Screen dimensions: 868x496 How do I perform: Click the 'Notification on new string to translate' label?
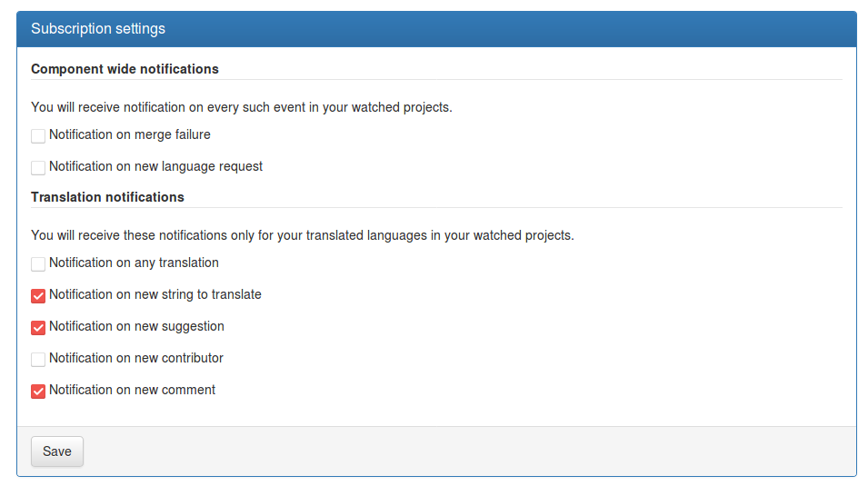point(155,294)
